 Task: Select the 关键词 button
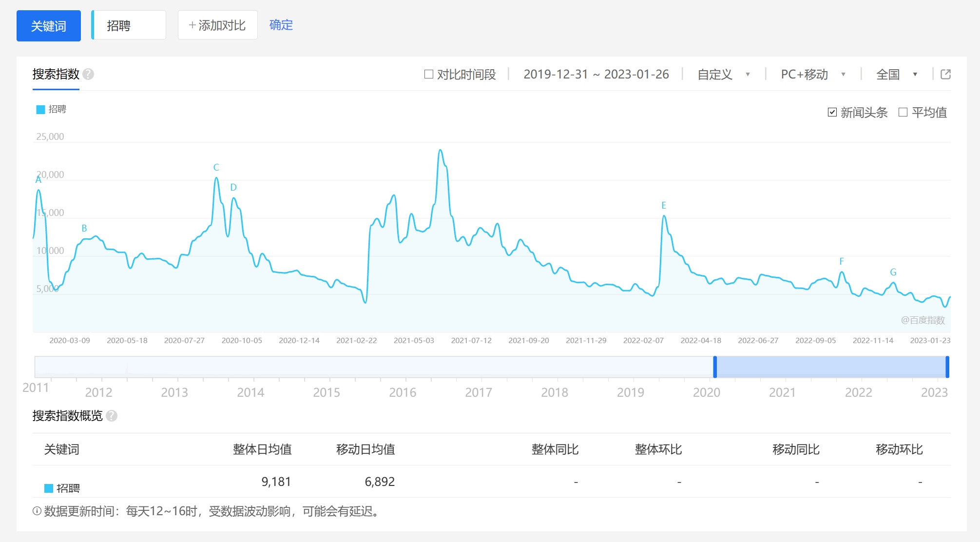[x=48, y=26]
